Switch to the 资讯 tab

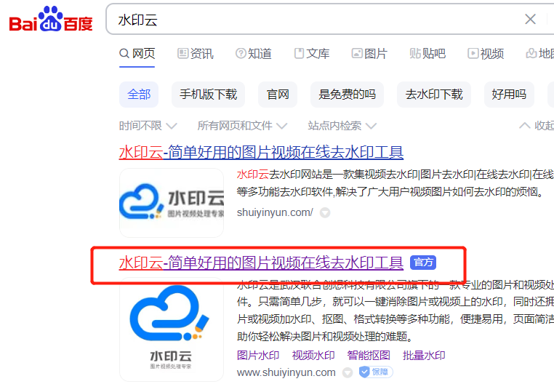coord(195,54)
